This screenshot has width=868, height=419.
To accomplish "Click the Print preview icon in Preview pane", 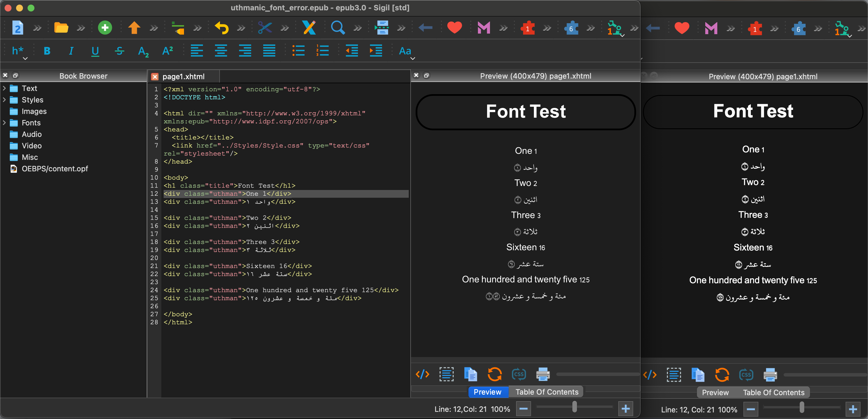I will 542,374.
